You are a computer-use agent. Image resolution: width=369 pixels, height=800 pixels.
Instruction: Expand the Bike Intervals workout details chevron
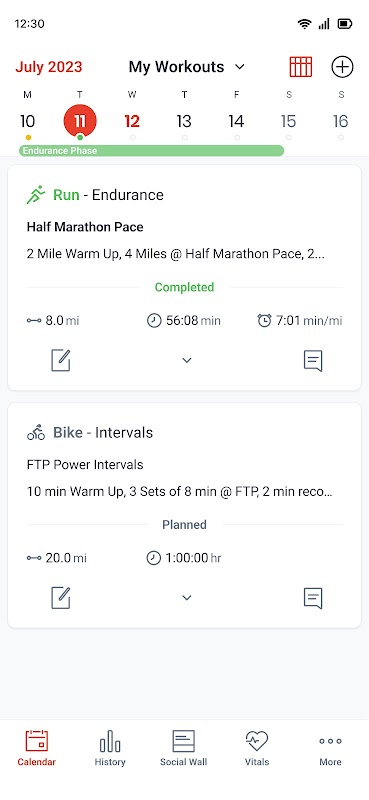click(187, 598)
